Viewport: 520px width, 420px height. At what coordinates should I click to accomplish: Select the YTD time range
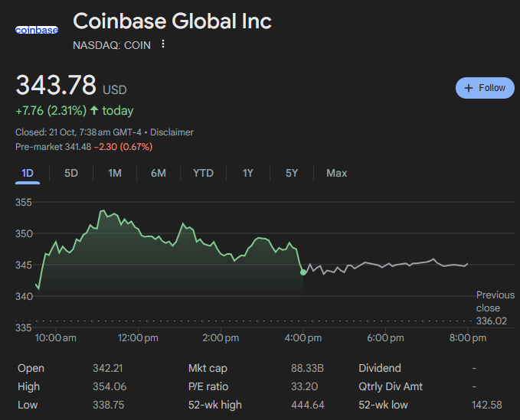pyautogui.click(x=203, y=173)
